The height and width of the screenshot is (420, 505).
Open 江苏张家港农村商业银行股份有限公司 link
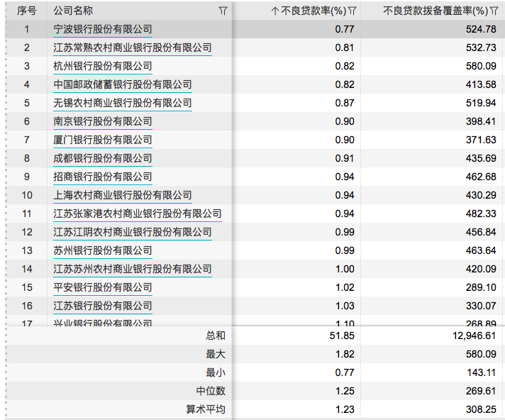click(138, 214)
